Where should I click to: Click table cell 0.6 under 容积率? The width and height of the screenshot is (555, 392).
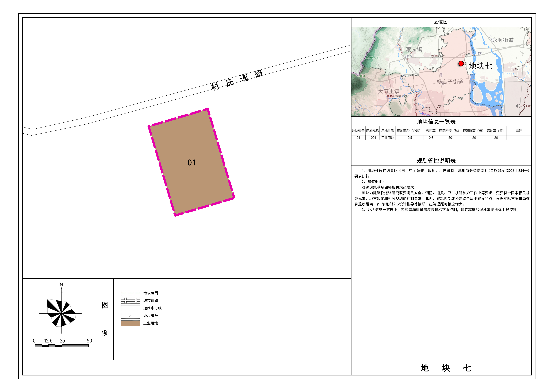click(431, 138)
